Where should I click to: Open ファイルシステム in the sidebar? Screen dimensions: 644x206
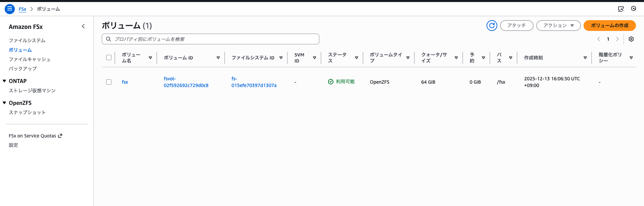27,40
